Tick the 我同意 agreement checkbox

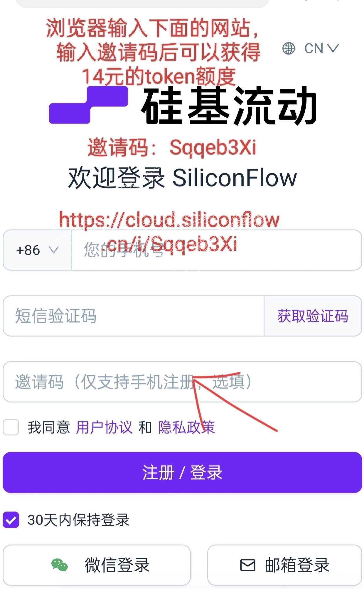pyautogui.click(x=11, y=427)
